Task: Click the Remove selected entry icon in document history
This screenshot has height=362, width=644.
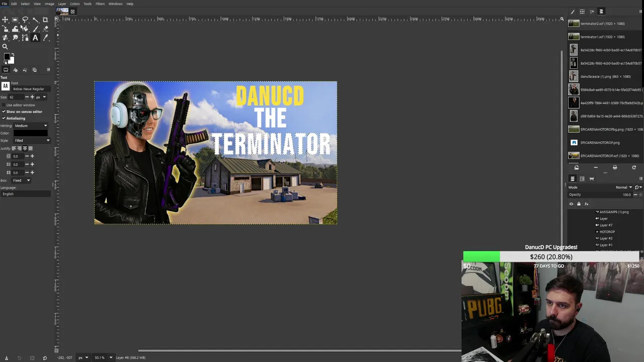Action: coord(596,167)
